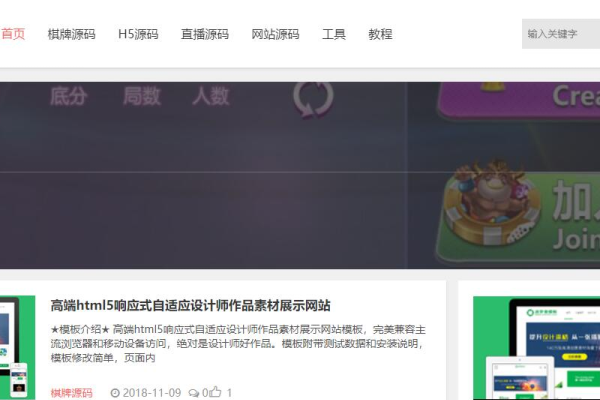Open the article thumbnail beside the html5 title

[x=17, y=348]
